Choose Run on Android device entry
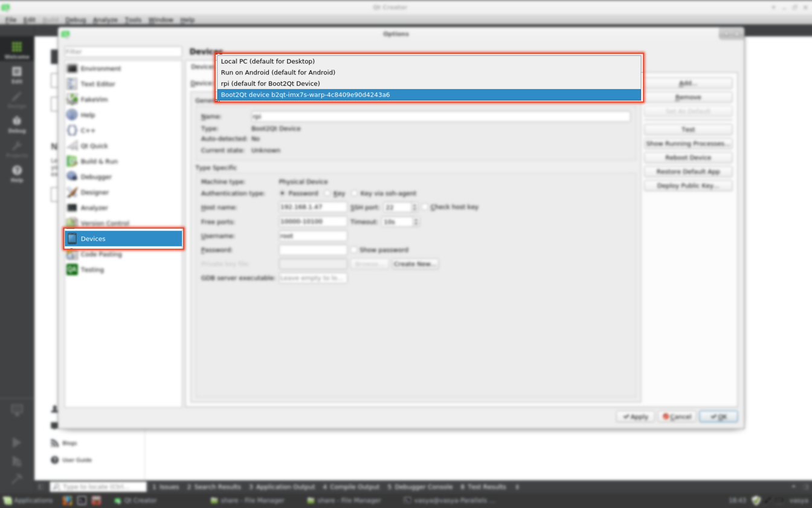 (x=429, y=72)
